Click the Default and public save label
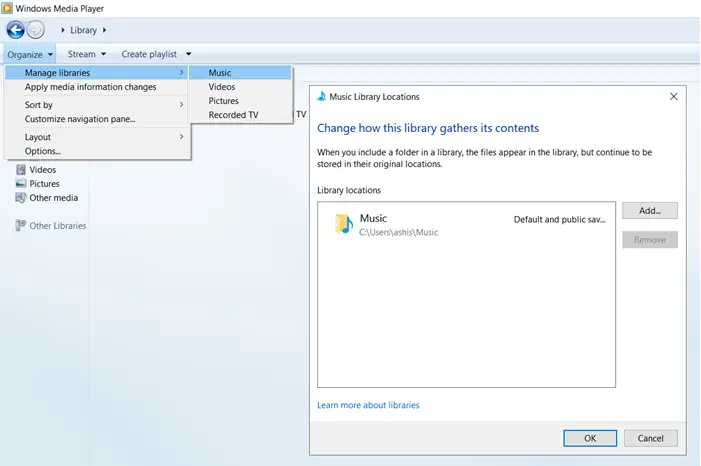The height and width of the screenshot is (466, 701). [x=559, y=220]
